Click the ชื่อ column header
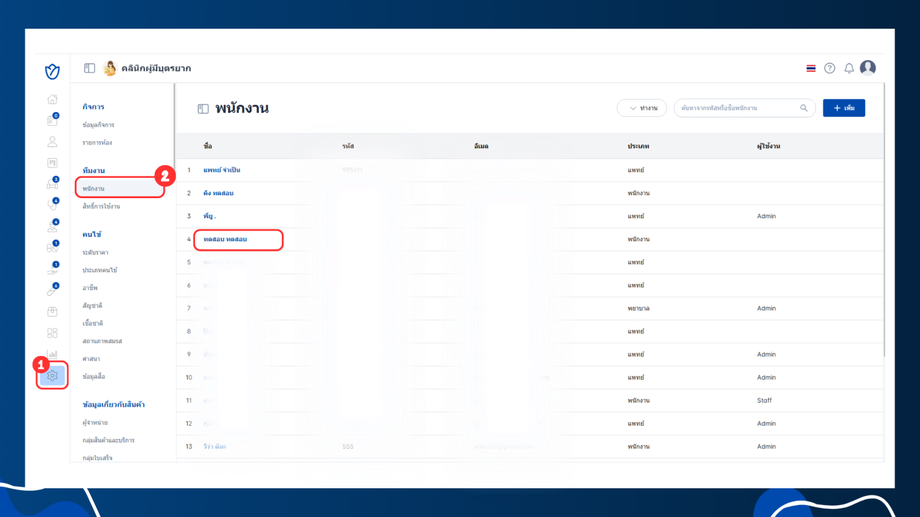 pos(208,146)
